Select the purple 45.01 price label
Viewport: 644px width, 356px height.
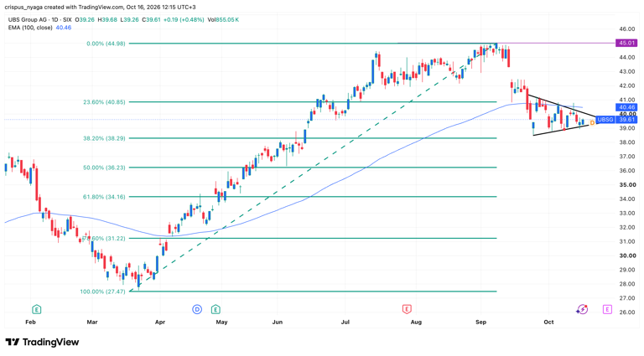(x=626, y=43)
